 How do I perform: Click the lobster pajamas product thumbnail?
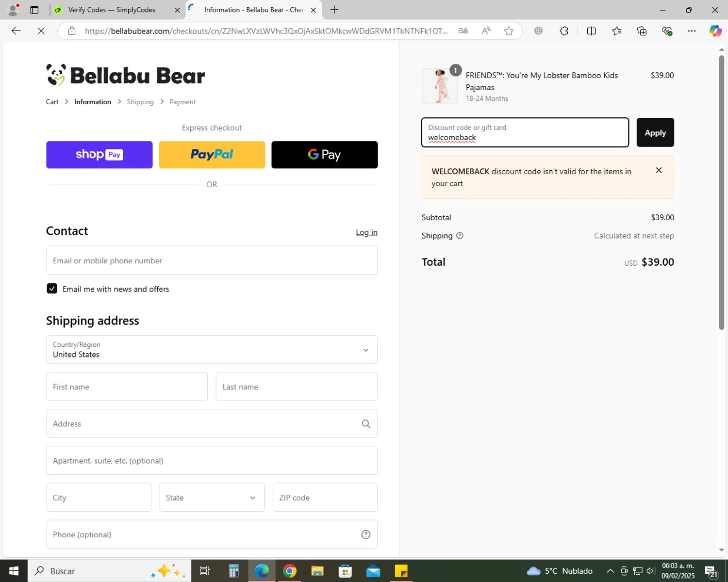(440, 86)
